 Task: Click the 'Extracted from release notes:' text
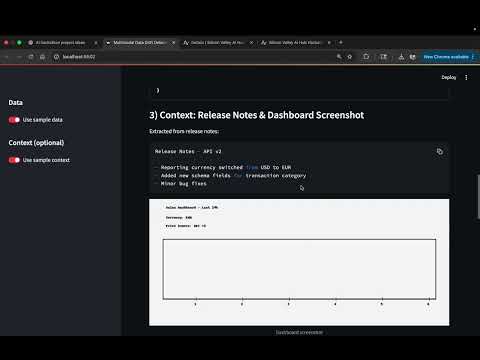coord(184,131)
